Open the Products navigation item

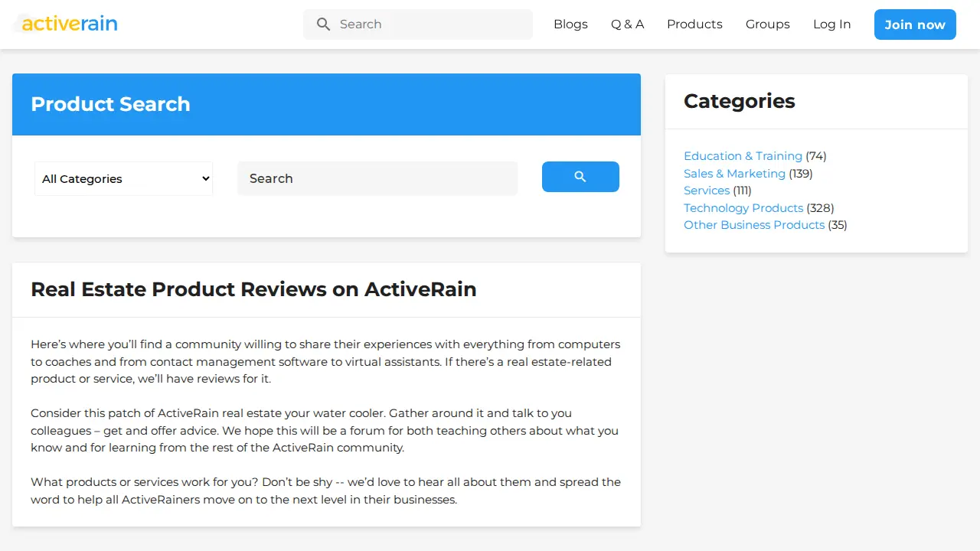click(x=694, y=24)
